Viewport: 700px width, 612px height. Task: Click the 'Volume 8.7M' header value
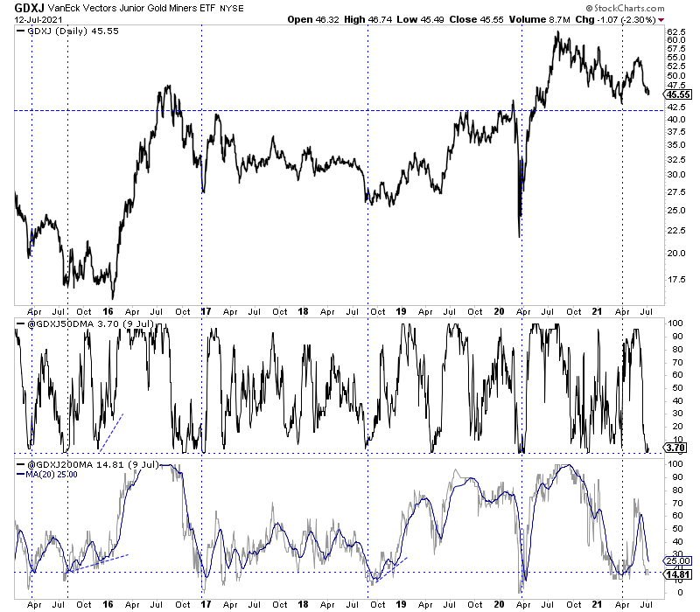click(542, 19)
